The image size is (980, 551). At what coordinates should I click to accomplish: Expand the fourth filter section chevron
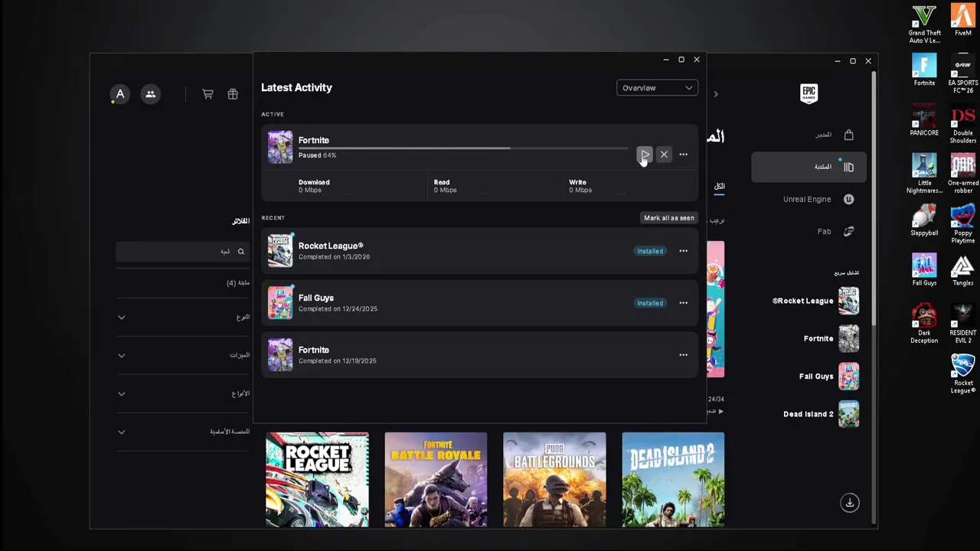pyautogui.click(x=121, y=432)
